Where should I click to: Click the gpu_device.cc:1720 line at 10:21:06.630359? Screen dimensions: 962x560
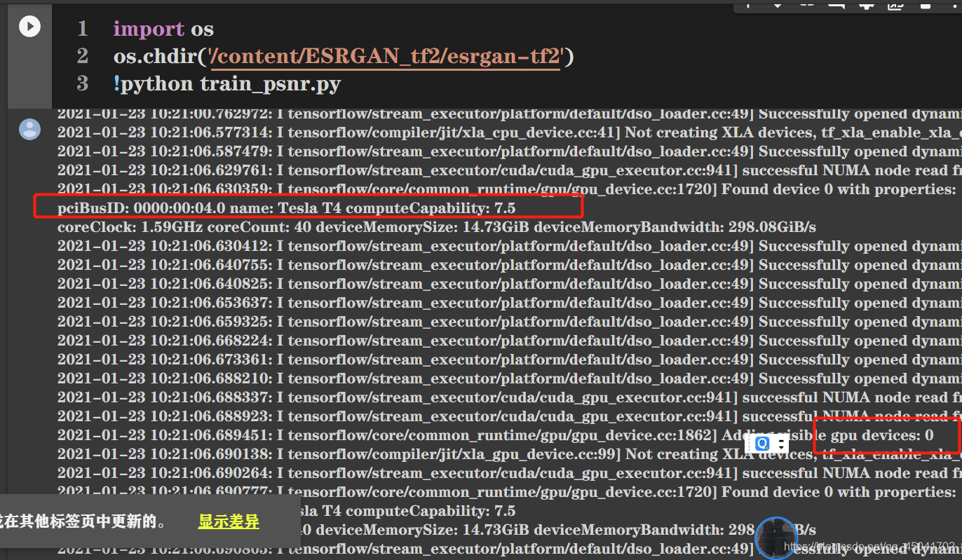click(507, 189)
